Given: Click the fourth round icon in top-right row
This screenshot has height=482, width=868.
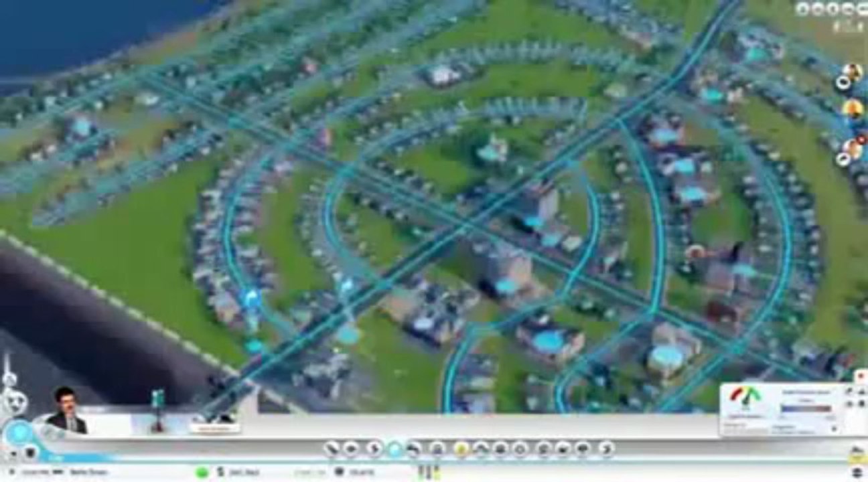Looking at the screenshot, I should coord(848,9).
